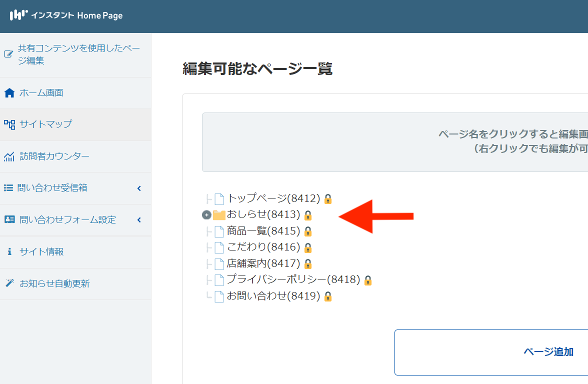588x384 pixels.
Task: Expand the おしらせ folder with plus button
Action: click(206, 215)
